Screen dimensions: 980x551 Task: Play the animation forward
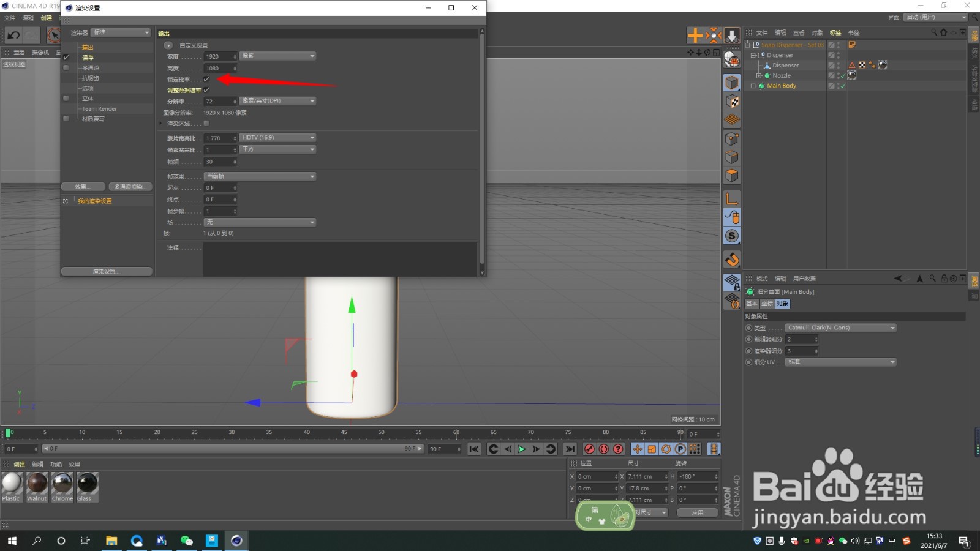522,449
